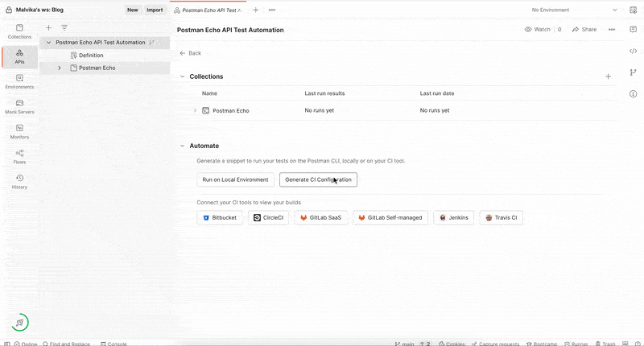Click the Name column header
The height and width of the screenshot is (346, 644).
pyautogui.click(x=209, y=93)
